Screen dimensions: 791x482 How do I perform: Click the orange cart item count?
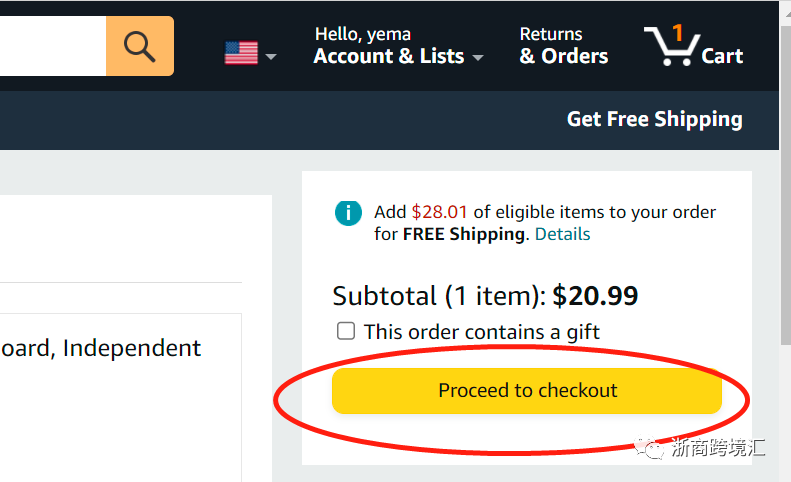coord(677,33)
